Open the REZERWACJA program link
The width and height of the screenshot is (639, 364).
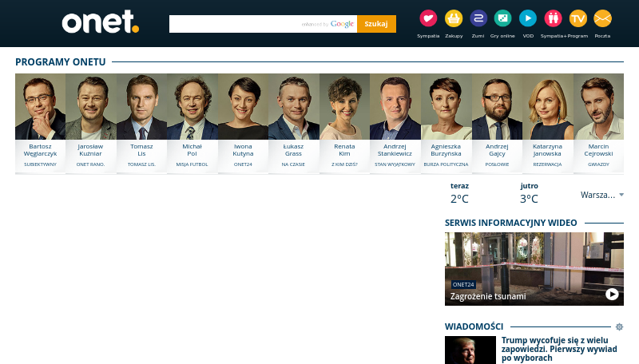click(x=547, y=164)
